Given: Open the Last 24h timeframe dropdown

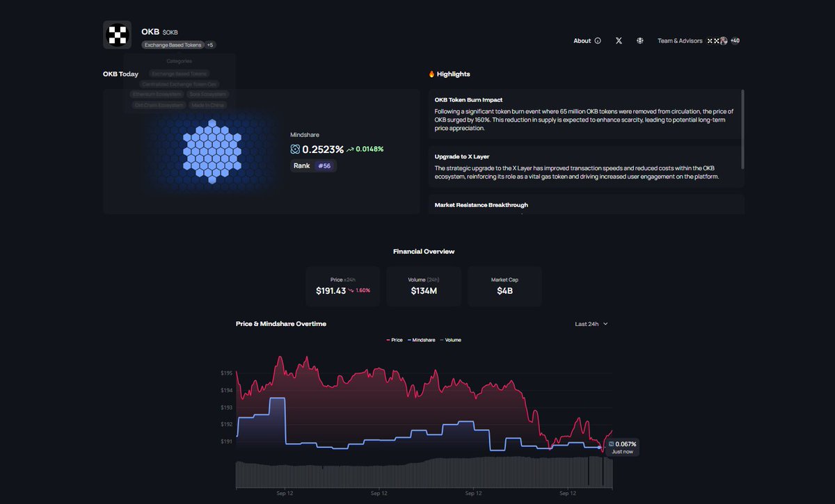Looking at the screenshot, I should point(591,324).
